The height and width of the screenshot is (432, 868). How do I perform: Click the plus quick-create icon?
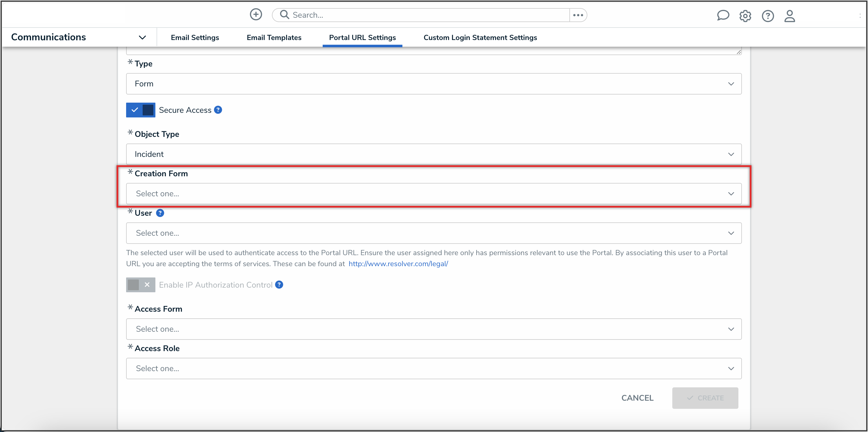coord(256,14)
